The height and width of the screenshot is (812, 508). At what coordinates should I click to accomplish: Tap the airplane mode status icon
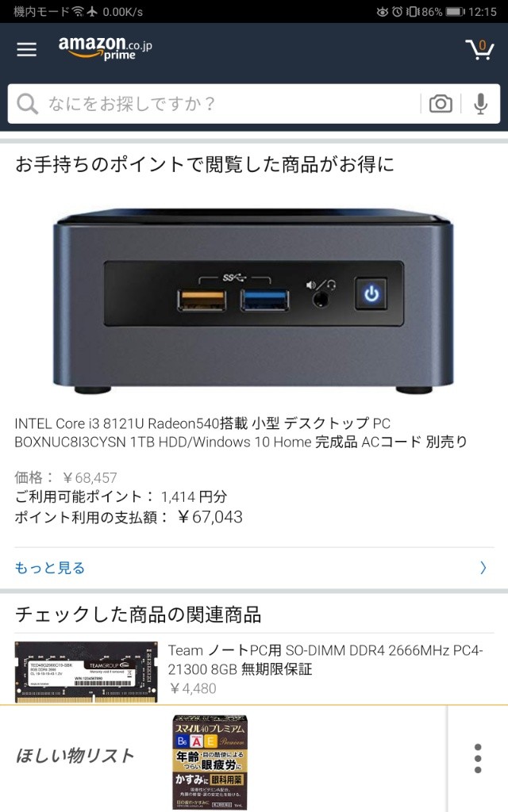click(92, 11)
